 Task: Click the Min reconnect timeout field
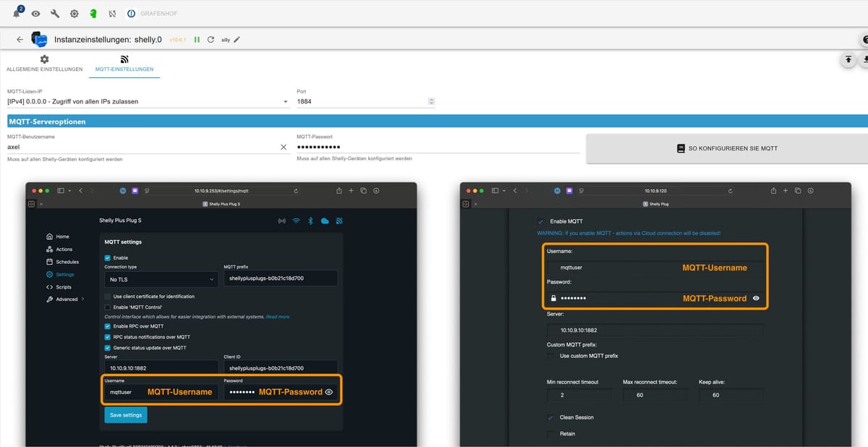tap(579, 396)
